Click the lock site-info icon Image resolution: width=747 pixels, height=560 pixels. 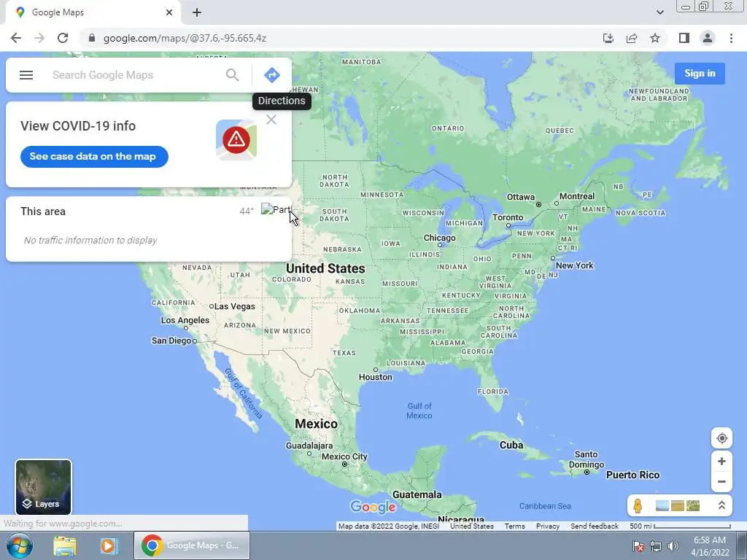point(92,38)
